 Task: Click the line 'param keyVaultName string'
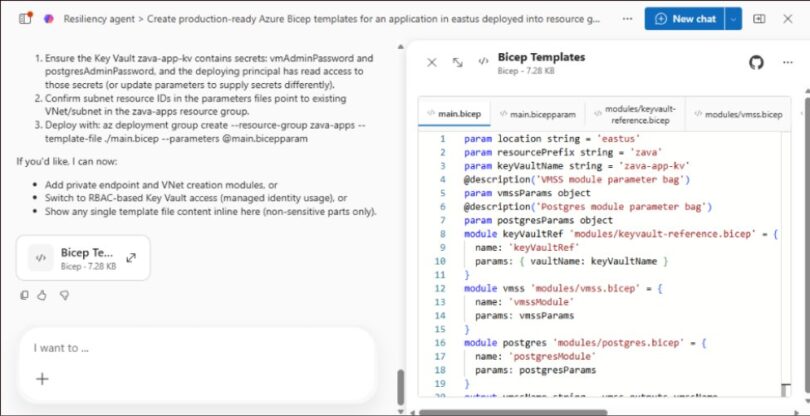[x=577, y=166]
